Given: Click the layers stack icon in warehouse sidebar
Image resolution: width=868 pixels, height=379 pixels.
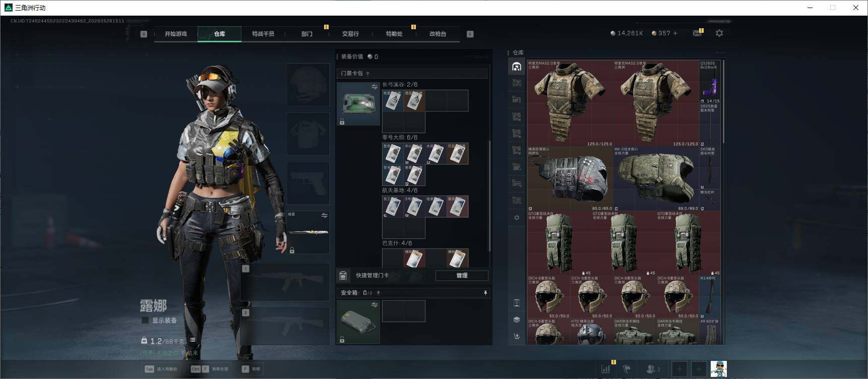Looking at the screenshot, I should (517, 320).
